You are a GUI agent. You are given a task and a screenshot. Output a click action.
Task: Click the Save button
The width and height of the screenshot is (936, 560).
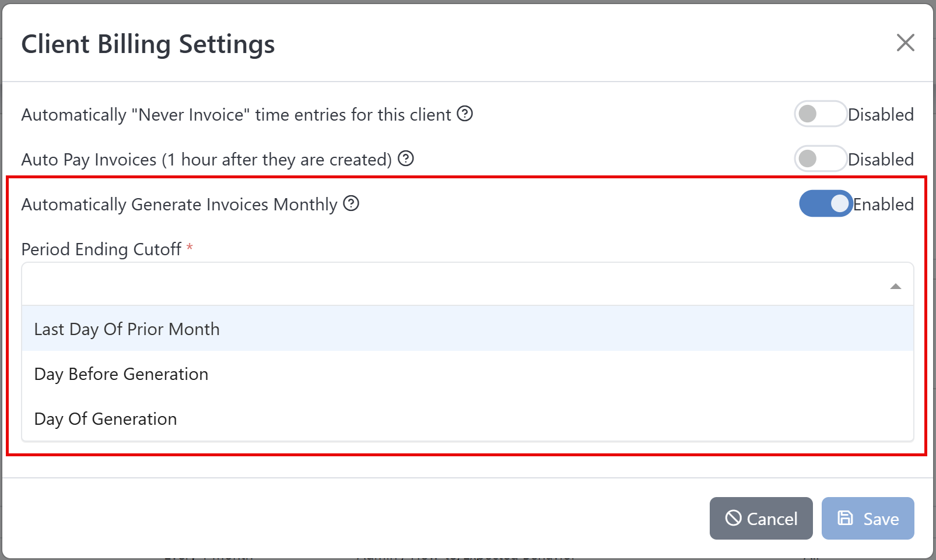(868, 518)
